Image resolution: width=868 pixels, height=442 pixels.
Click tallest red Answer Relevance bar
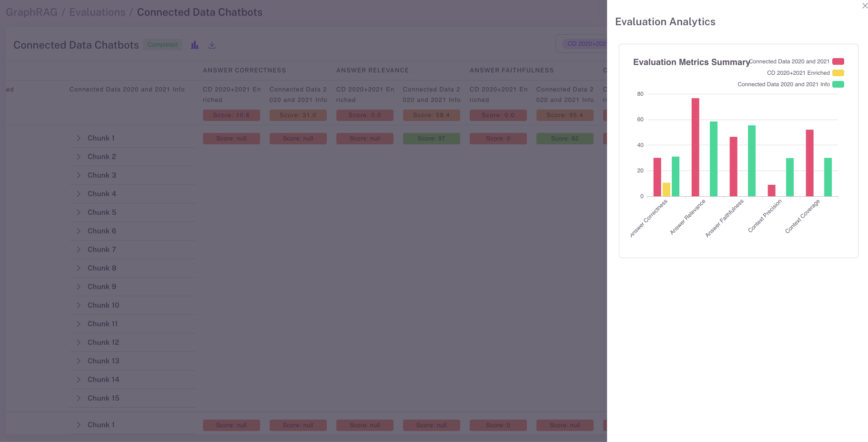pos(695,147)
